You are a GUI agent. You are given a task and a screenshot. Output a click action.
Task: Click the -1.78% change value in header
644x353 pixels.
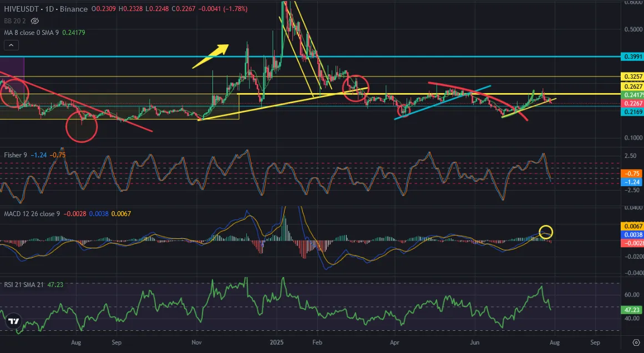point(235,9)
